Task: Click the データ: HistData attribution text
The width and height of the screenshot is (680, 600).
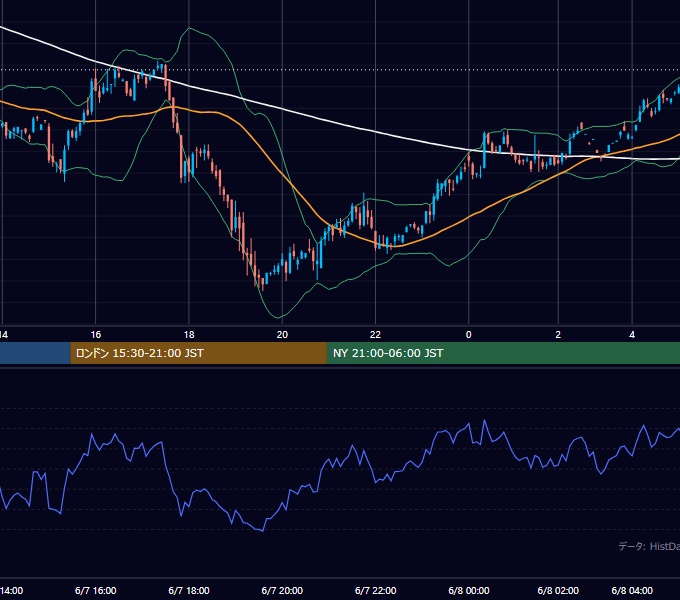Action: coord(649,546)
